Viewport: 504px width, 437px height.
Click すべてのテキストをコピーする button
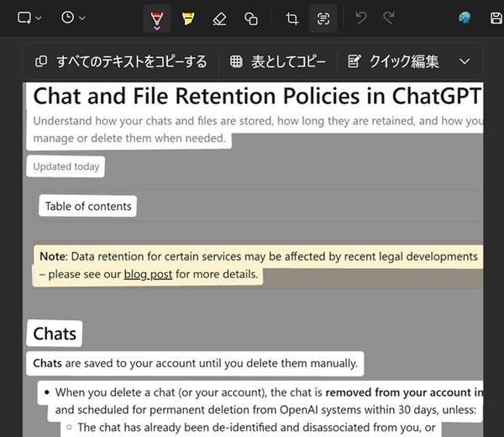(121, 61)
